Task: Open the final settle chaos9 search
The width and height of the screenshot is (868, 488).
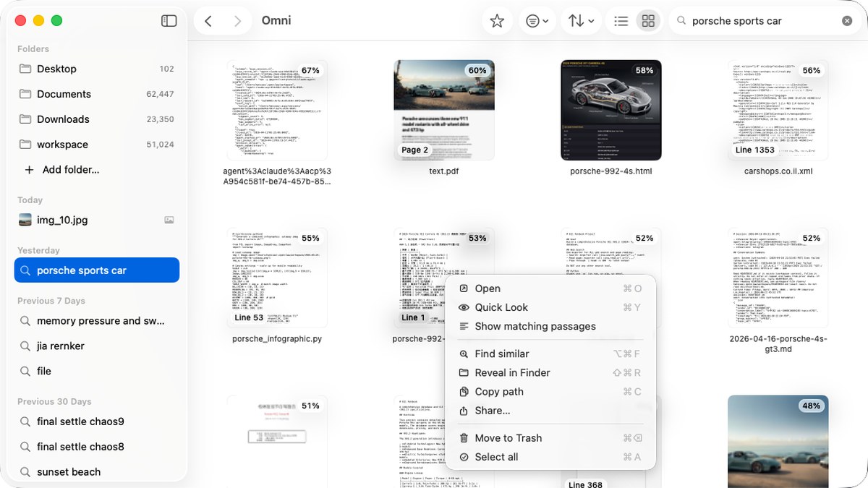Action: tap(96, 421)
